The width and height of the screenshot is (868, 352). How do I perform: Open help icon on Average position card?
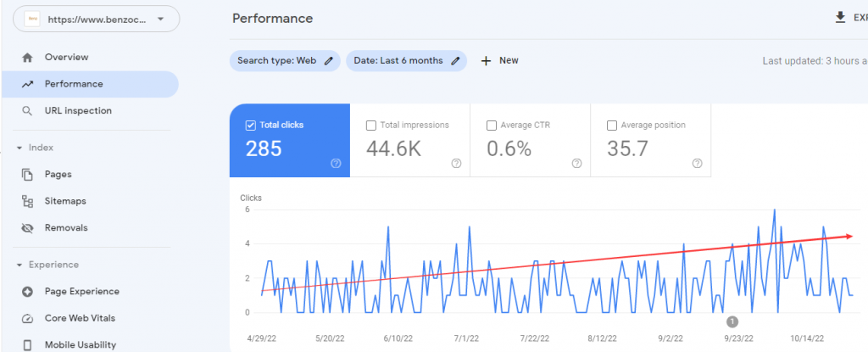point(698,164)
